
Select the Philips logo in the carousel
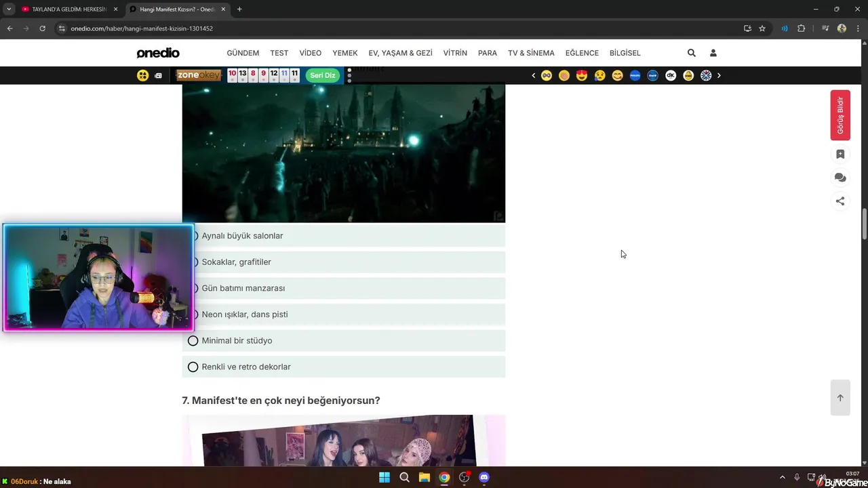pos(635,75)
